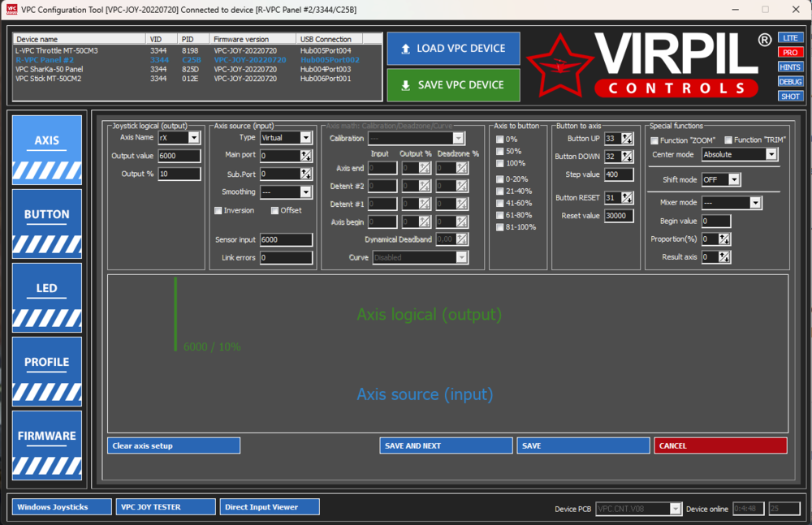Click the Detent #1 Output % stepper icon
812x525 pixels.
click(425, 204)
